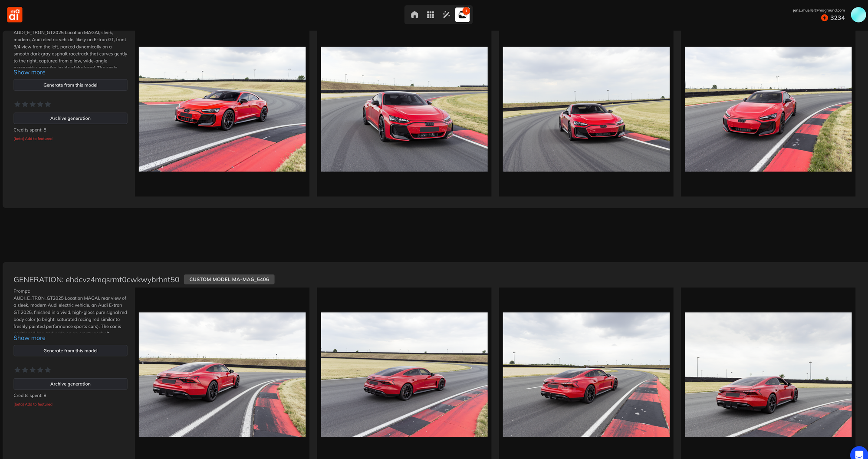Screen dimensions: 868x459
Task: Rate the top generation five stars
Action: (48, 104)
